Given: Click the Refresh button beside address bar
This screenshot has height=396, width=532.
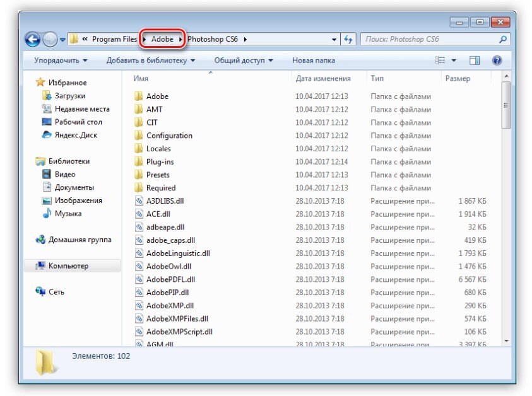Looking at the screenshot, I should 348,39.
